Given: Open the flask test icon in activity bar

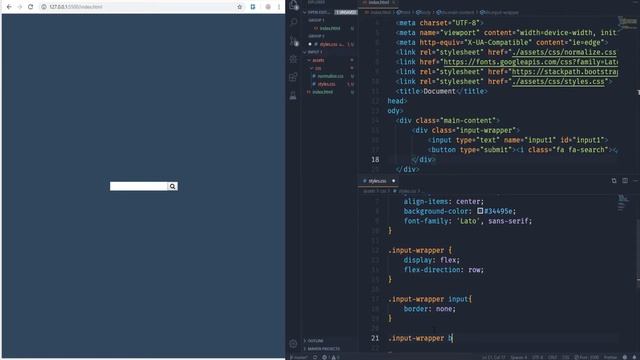Looking at the screenshot, I should 293,96.
